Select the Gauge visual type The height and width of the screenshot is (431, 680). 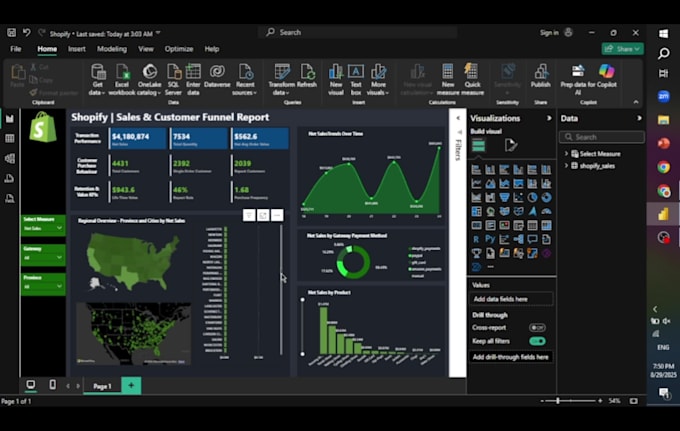(x=546, y=212)
